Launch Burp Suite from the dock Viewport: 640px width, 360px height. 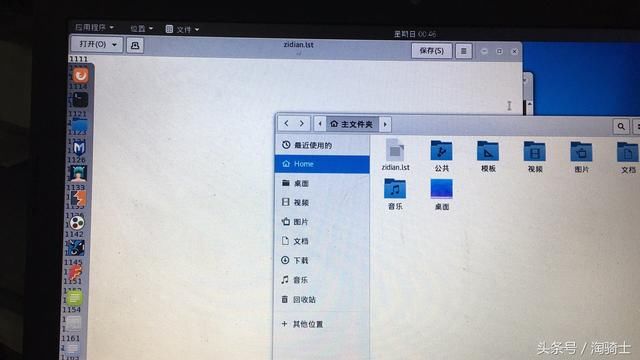pos(78,198)
